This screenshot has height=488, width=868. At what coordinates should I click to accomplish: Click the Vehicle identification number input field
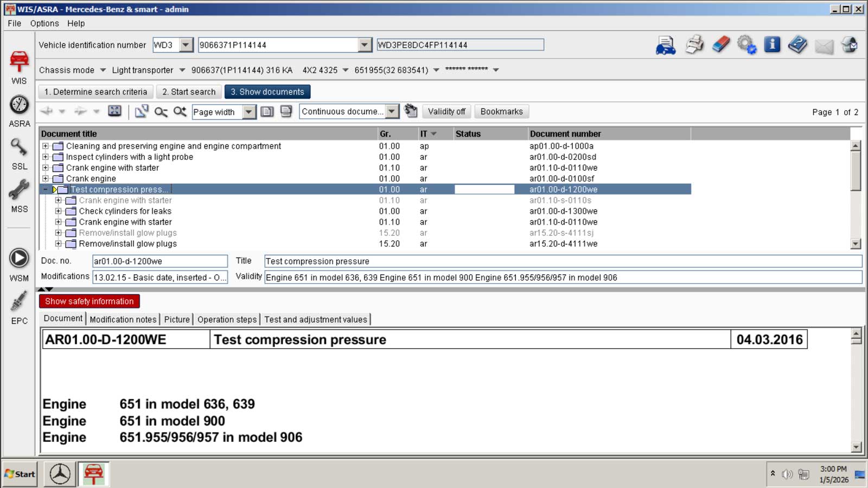click(278, 45)
